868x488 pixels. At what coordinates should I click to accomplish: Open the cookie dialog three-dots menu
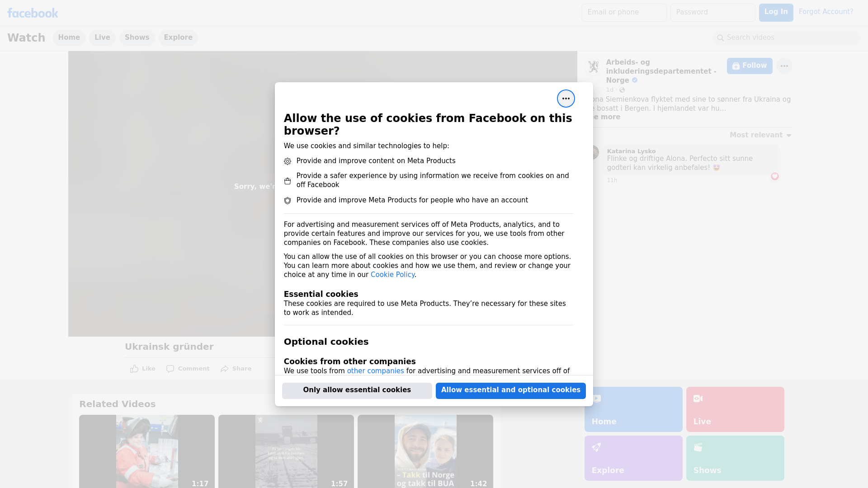pyautogui.click(x=566, y=99)
